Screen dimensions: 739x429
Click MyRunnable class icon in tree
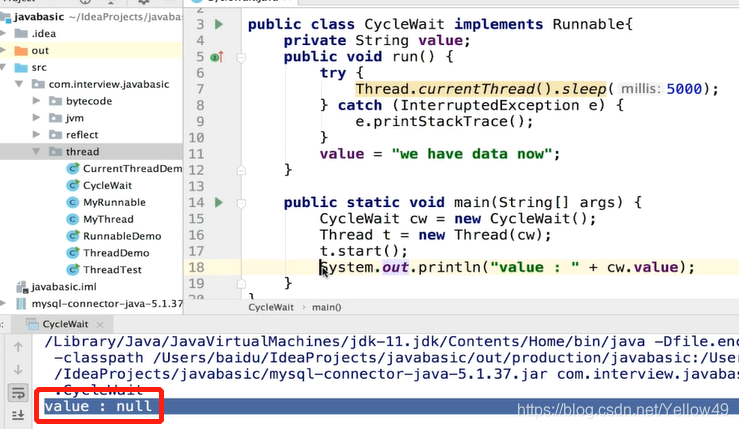click(73, 202)
